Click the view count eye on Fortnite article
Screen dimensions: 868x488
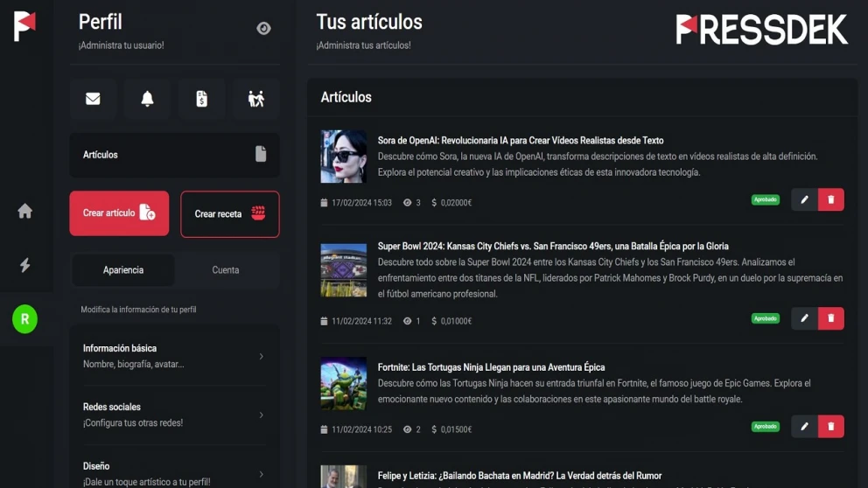point(408,429)
